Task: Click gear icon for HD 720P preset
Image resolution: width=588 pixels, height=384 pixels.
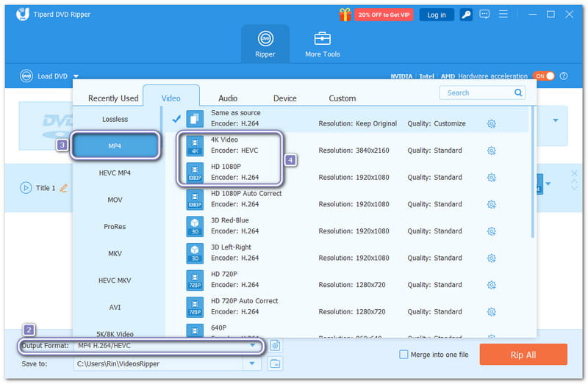Action: click(x=492, y=285)
